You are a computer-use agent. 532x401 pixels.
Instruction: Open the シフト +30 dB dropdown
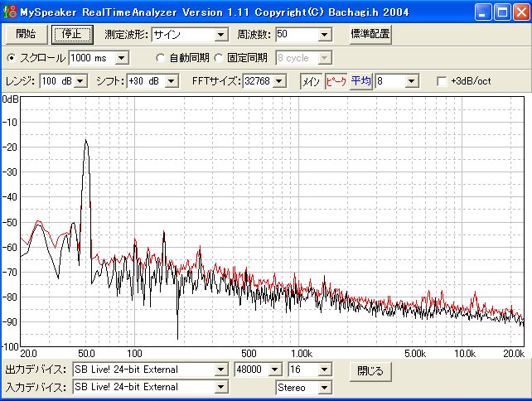172,81
